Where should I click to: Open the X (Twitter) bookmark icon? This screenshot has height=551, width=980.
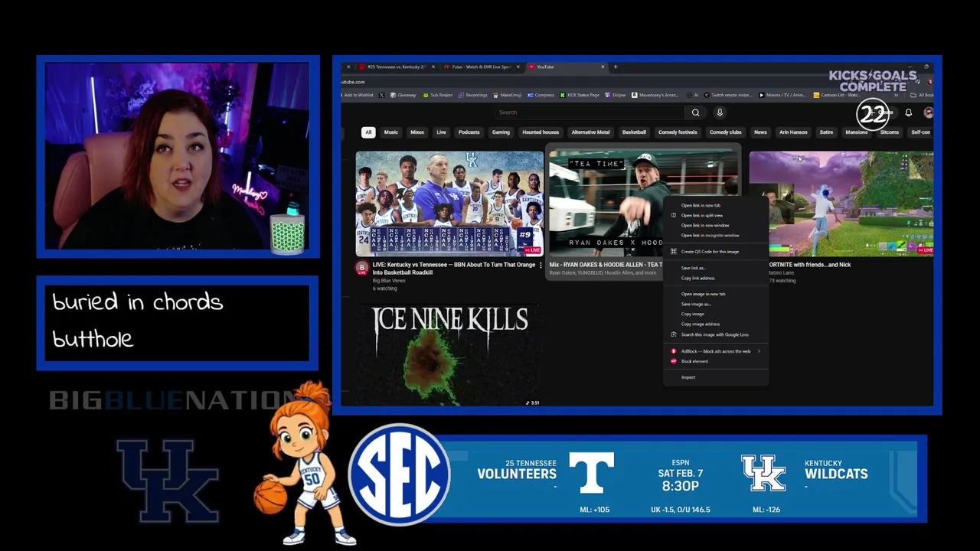[x=381, y=95]
